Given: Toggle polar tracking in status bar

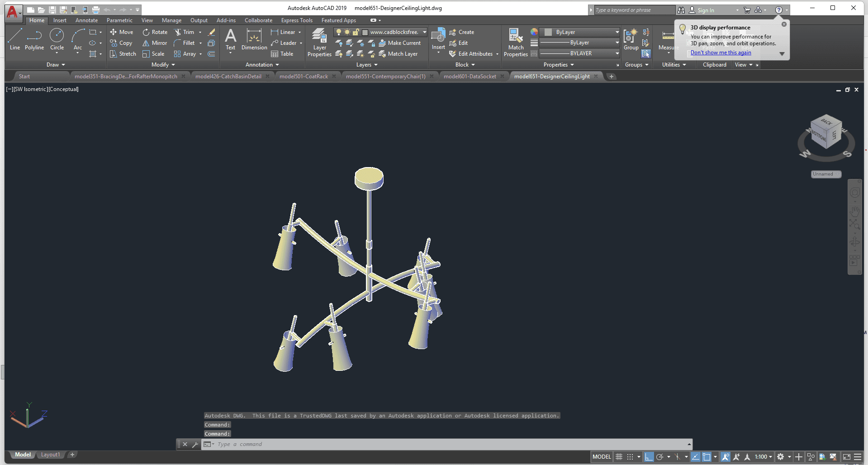Looking at the screenshot, I should pos(660,457).
